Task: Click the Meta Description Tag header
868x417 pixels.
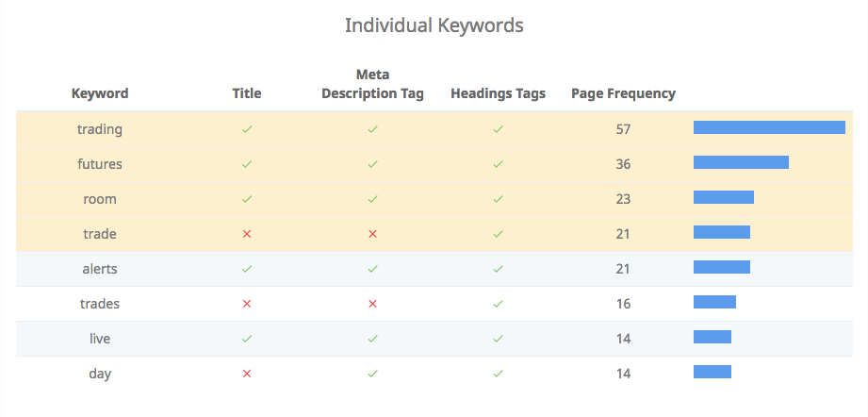Action: pyautogui.click(x=372, y=84)
